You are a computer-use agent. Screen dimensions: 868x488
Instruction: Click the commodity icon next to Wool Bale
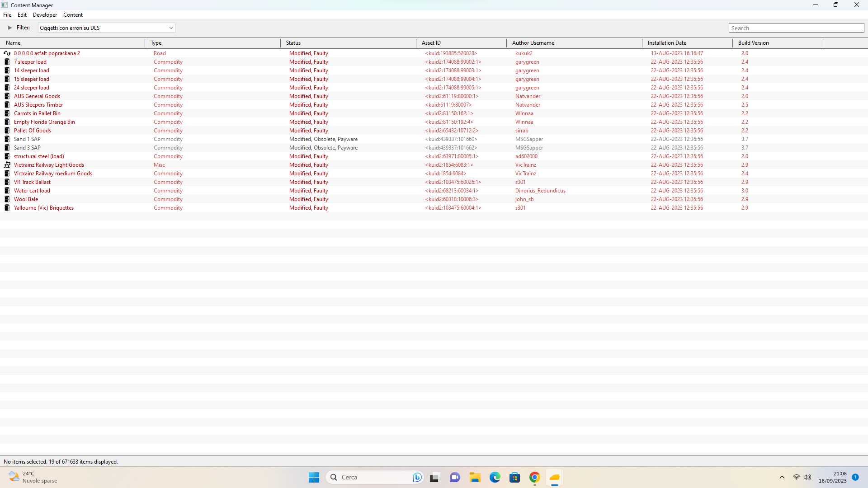[7, 199]
